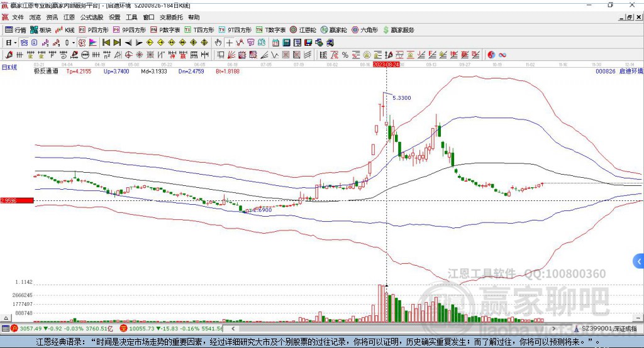Click the red 2.9596 price tag

[x=17, y=200]
